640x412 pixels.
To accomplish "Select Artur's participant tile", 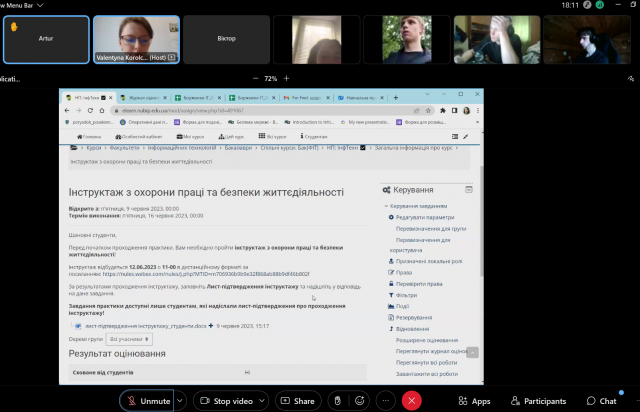I will point(46,40).
